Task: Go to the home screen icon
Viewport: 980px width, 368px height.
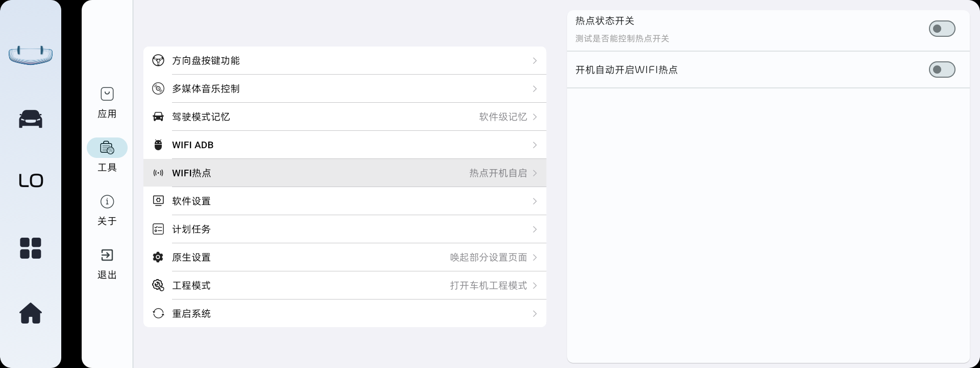Action: click(x=31, y=313)
